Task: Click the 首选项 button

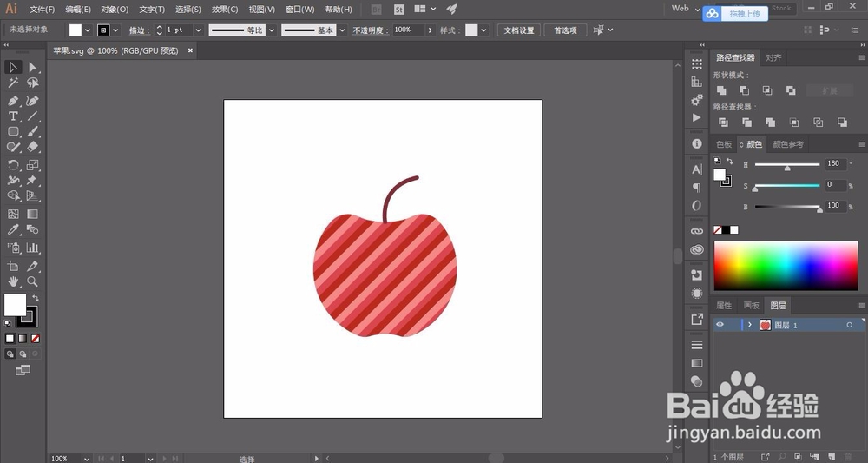Action: click(x=565, y=30)
